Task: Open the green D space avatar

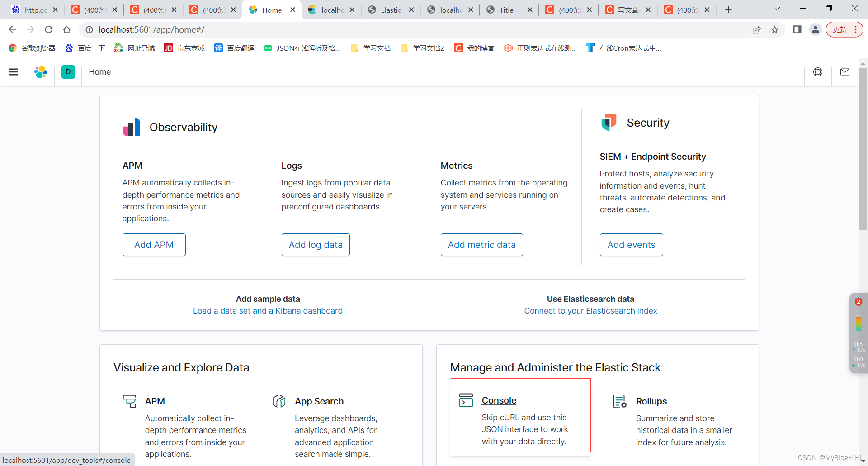Action: click(68, 72)
